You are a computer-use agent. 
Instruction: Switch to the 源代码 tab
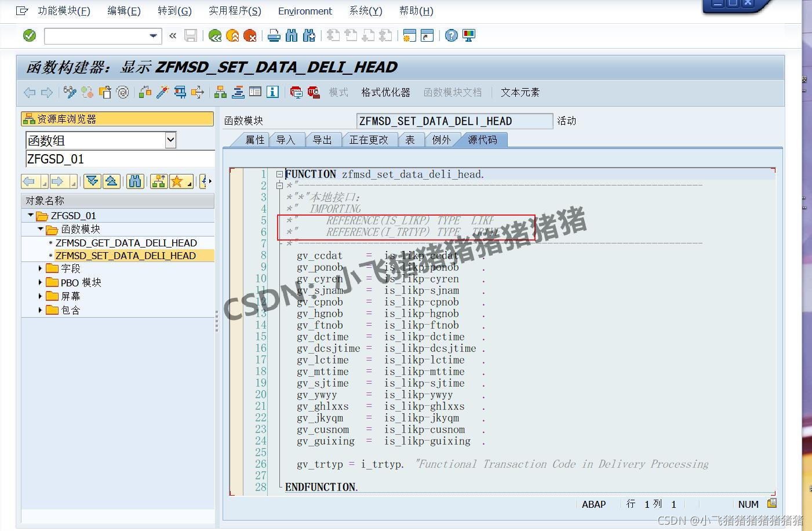[482, 140]
